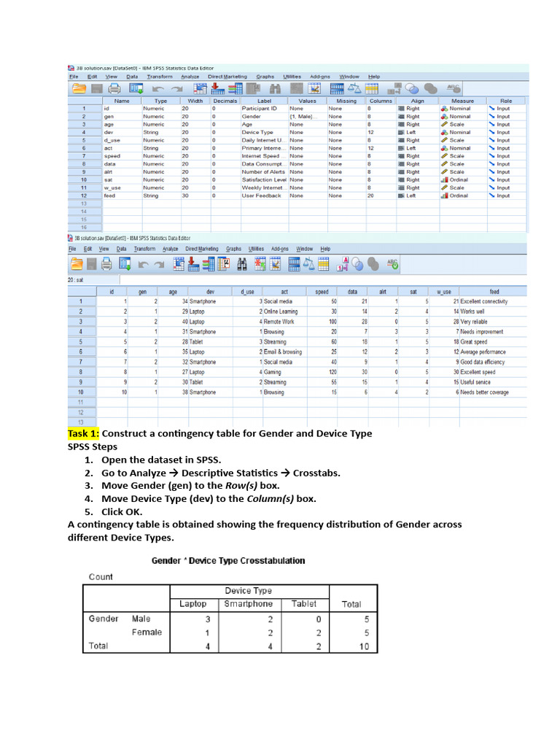
Task: Open Graphs menu in Data View window
Action: [x=233, y=249]
